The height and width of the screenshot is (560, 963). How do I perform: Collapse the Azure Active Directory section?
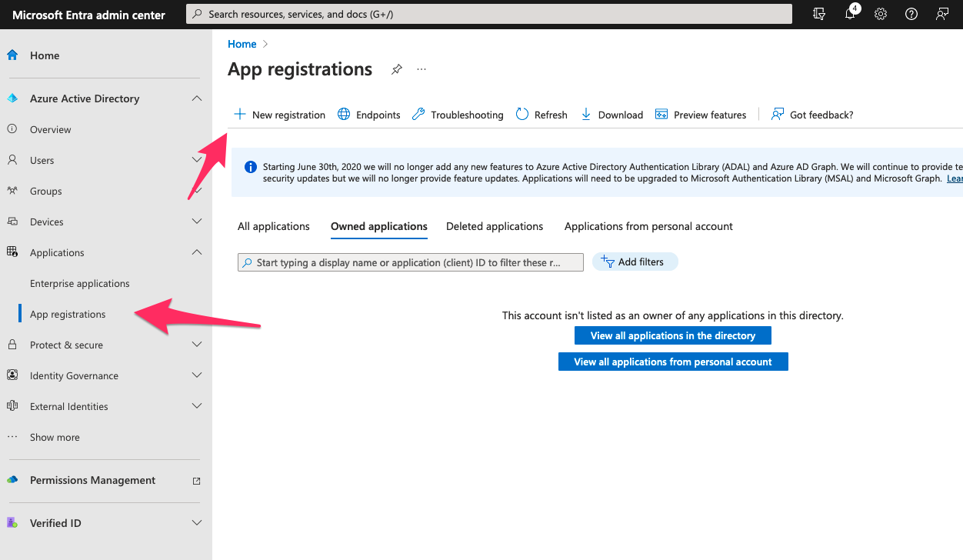tap(197, 98)
